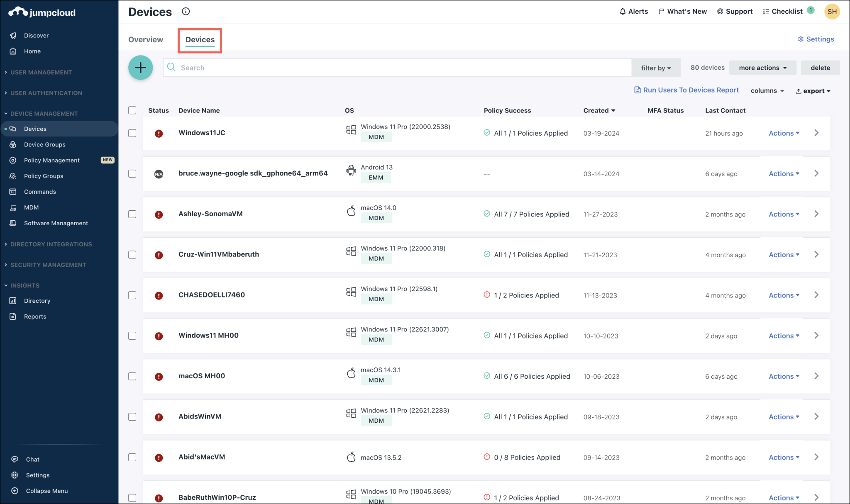
Task: Switch to the Overview tab
Action: tap(146, 39)
